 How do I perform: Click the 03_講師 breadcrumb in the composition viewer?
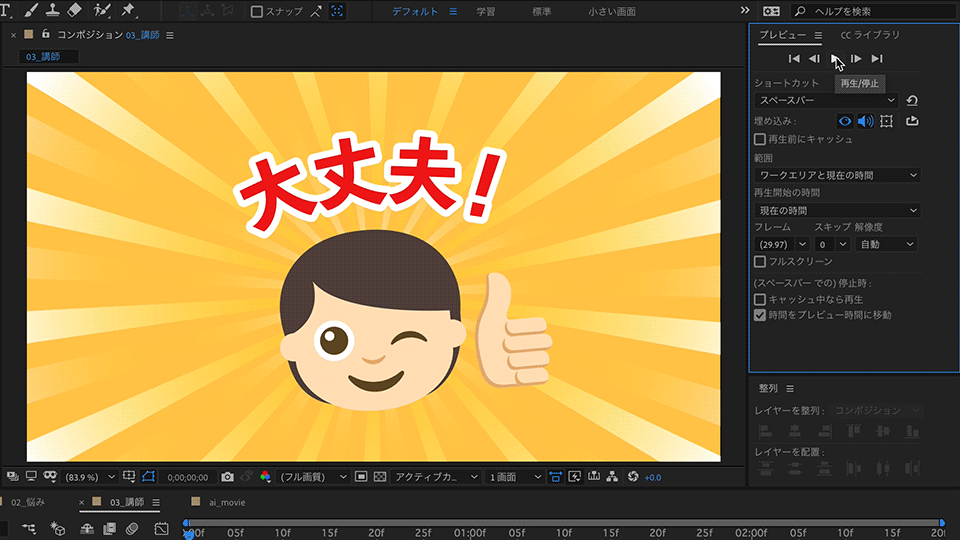pos(43,56)
